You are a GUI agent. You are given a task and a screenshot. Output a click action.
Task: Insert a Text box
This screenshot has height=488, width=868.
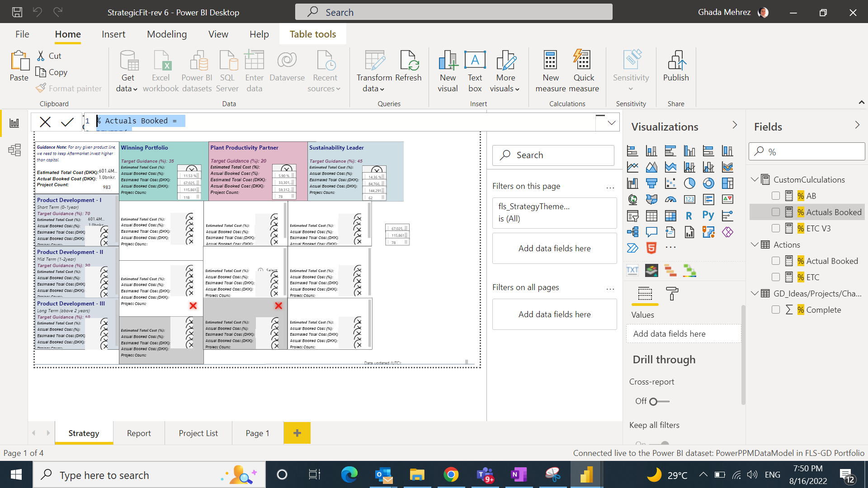coord(475,71)
